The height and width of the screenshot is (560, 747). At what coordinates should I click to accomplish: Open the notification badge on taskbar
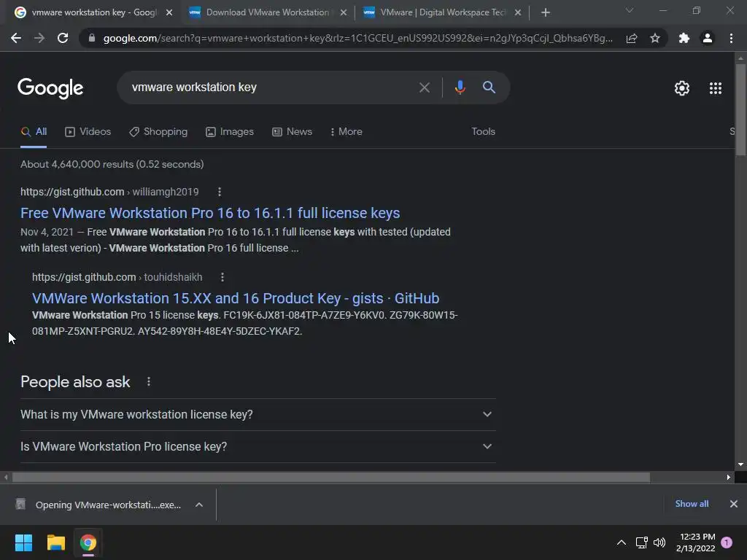click(727, 542)
